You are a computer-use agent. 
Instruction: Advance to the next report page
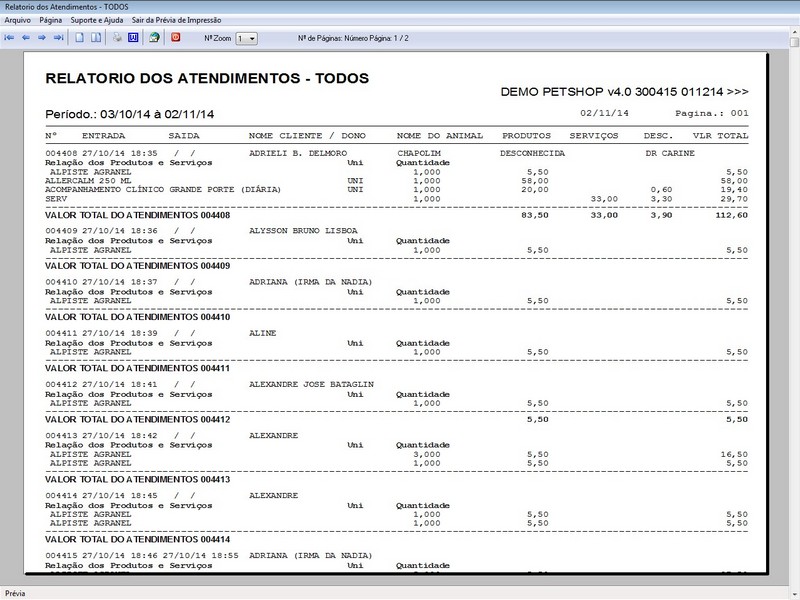click(x=42, y=37)
